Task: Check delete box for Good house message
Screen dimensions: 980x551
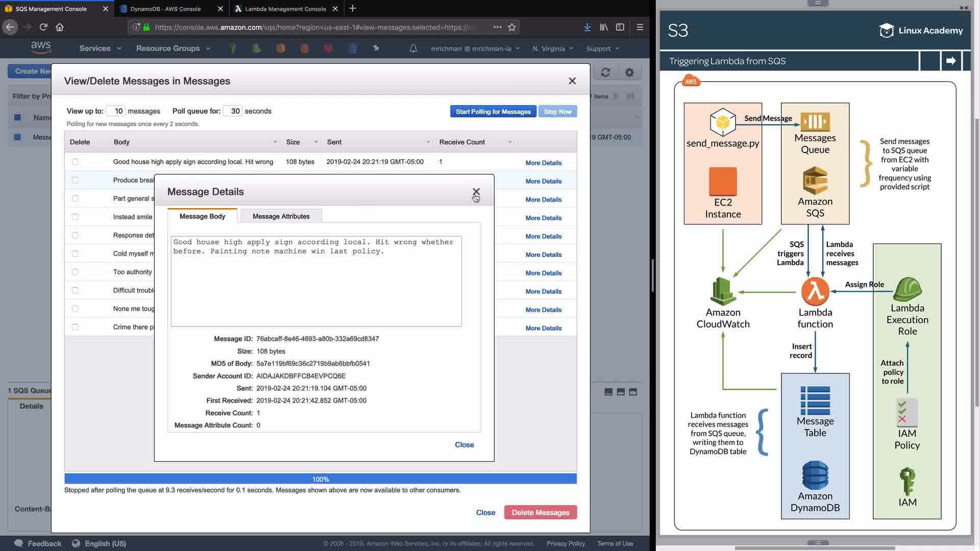Action: 76,162
